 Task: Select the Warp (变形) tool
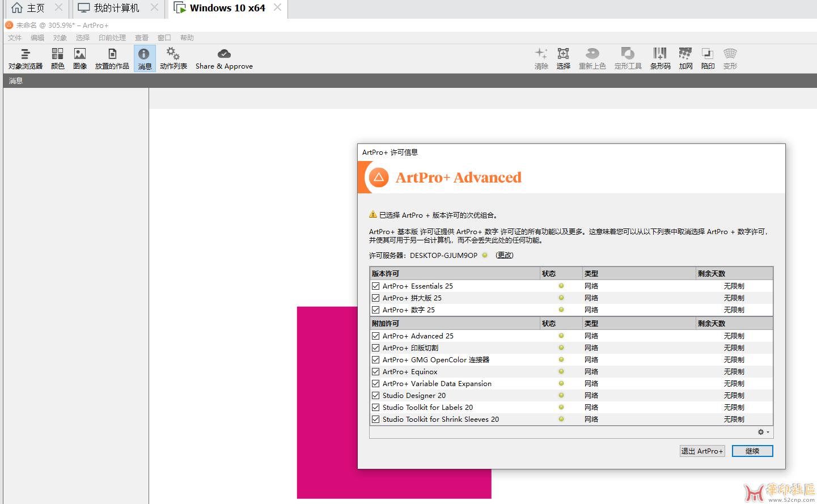pos(730,59)
